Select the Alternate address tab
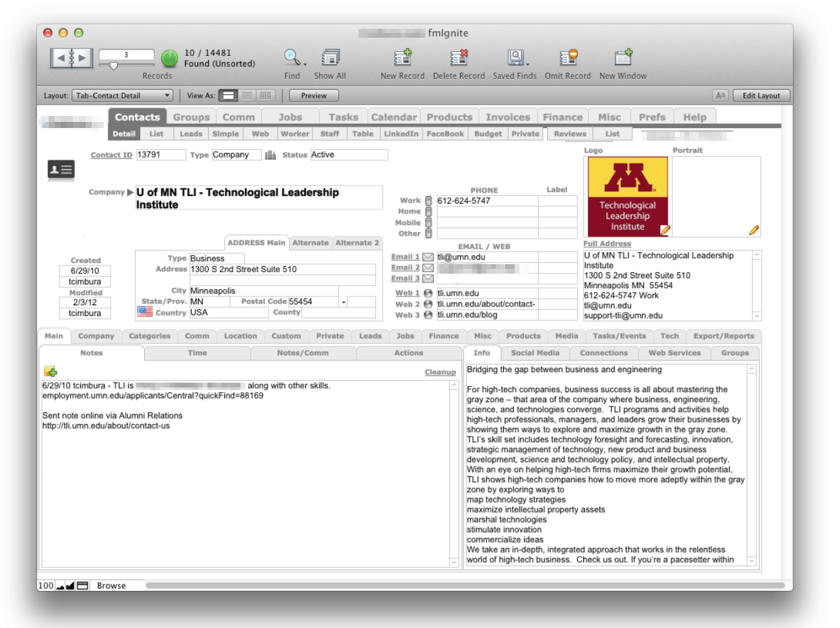The width and height of the screenshot is (840, 628). [311, 243]
